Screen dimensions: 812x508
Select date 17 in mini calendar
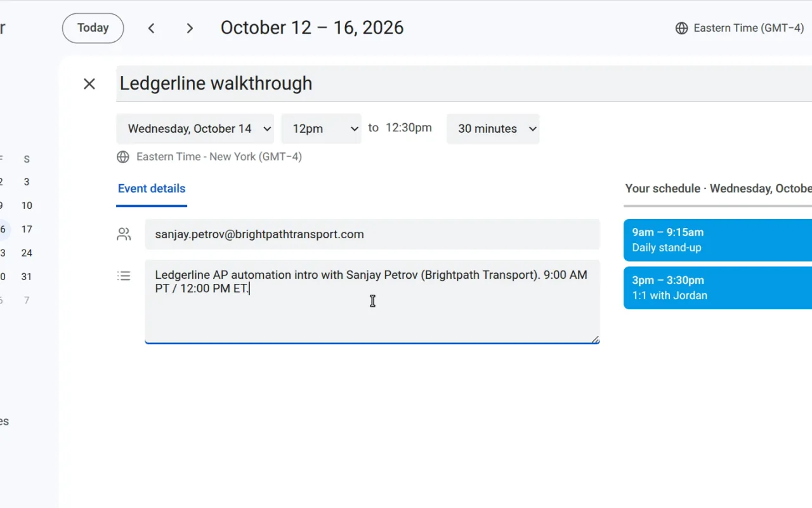pyautogui.click(x=27, y=229)
